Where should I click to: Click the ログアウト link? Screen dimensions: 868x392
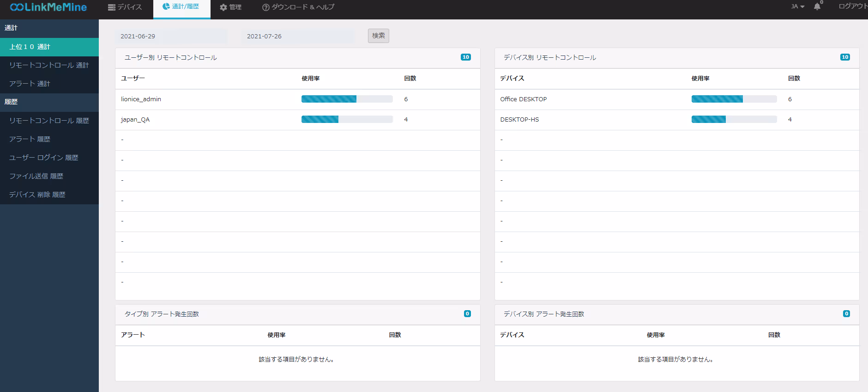853,6
